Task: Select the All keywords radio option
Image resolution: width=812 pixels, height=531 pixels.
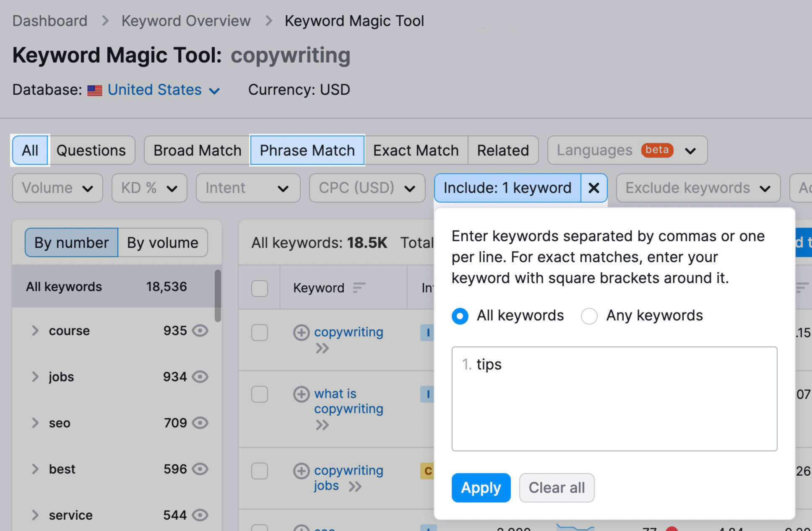Action: 460,316
